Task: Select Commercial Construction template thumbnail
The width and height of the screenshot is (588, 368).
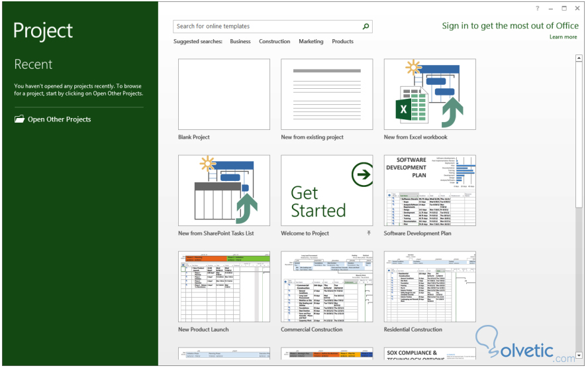Action: coord(327,286)
